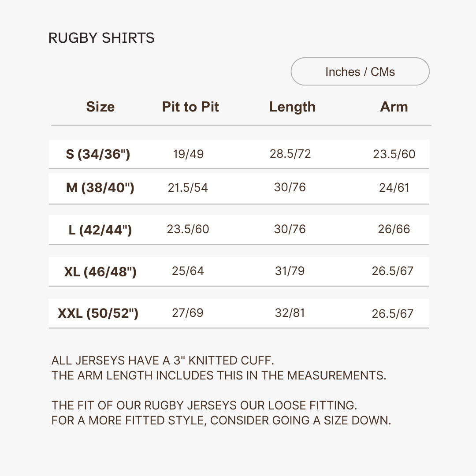Select the XL (46/48") size row label

coord(100,271)
